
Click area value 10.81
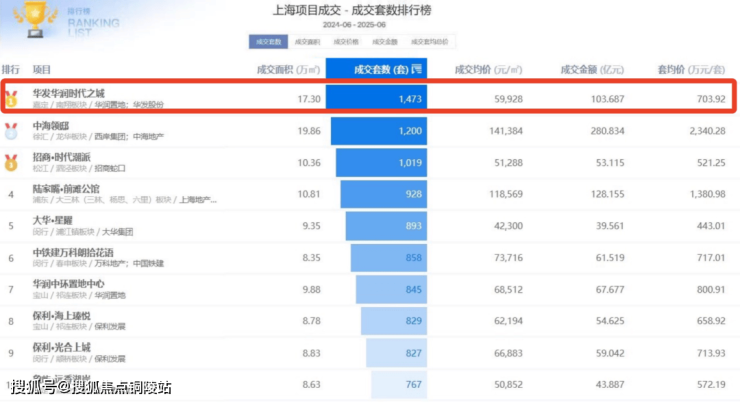[309, 194]
